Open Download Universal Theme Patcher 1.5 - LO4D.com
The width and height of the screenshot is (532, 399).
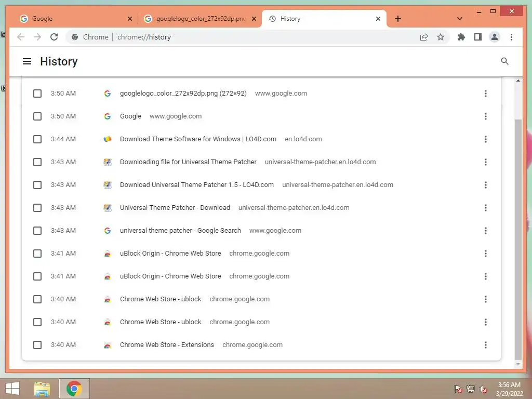pyautogui.click(x=197, y=185)
